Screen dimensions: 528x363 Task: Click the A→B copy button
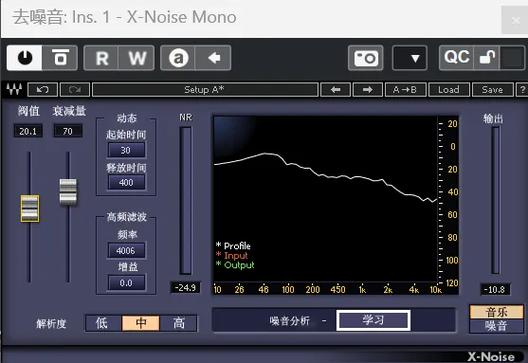tap(405, 90)
